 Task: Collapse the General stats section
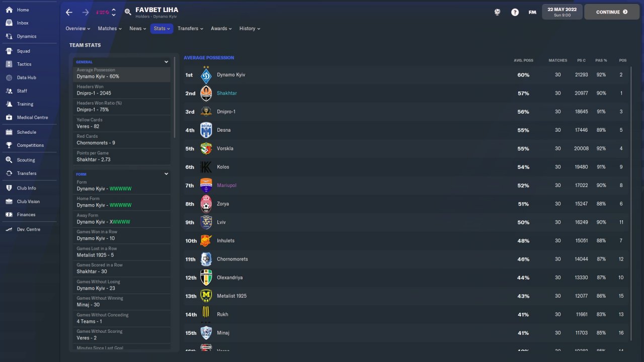pyautogui.click(x=166, y=62)
